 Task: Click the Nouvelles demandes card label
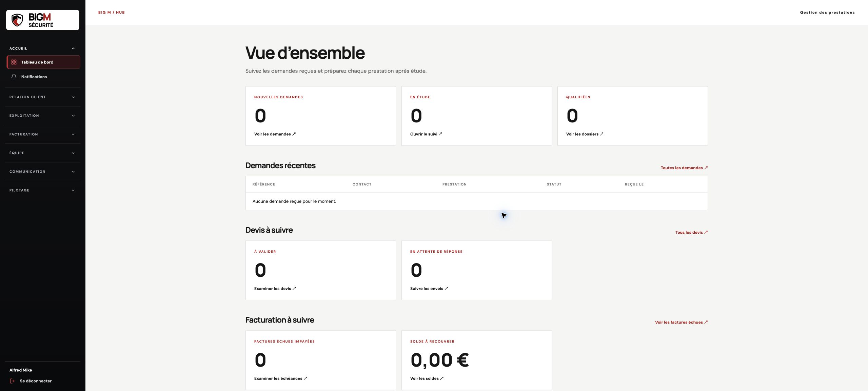coord(278,97)
